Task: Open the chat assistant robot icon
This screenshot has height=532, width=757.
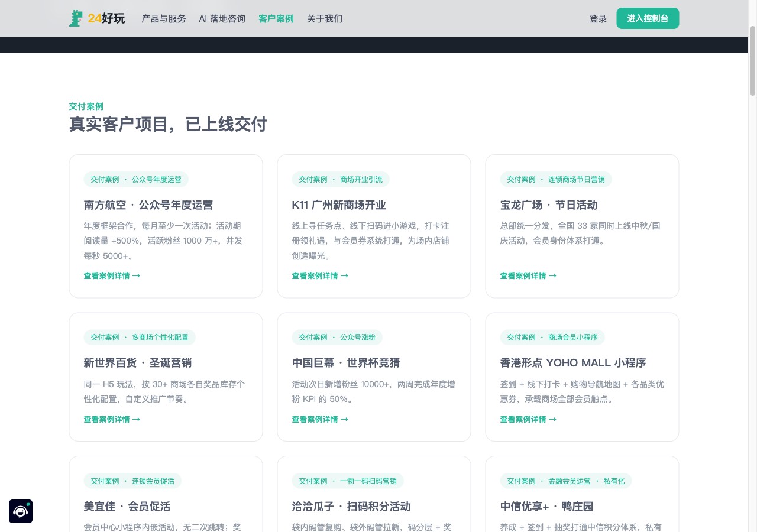Action: pyautogui.click(x=21, y=511)
